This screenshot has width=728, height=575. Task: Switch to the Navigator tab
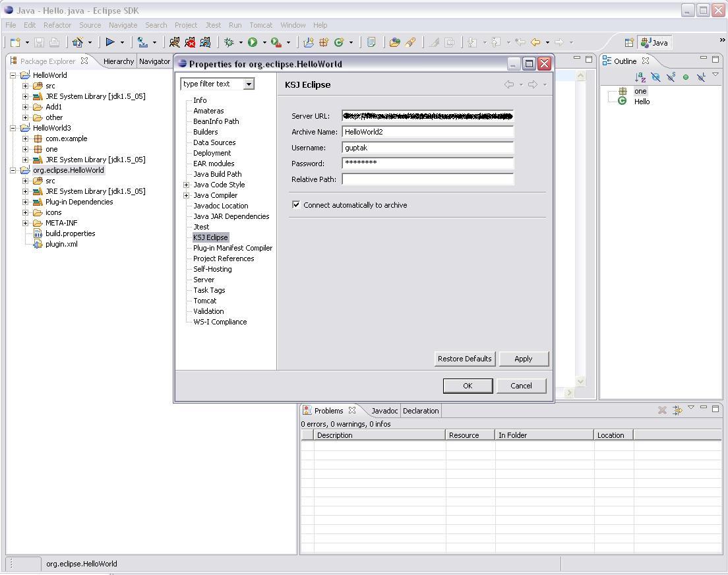pyautogui.click(x=154, y=61)
